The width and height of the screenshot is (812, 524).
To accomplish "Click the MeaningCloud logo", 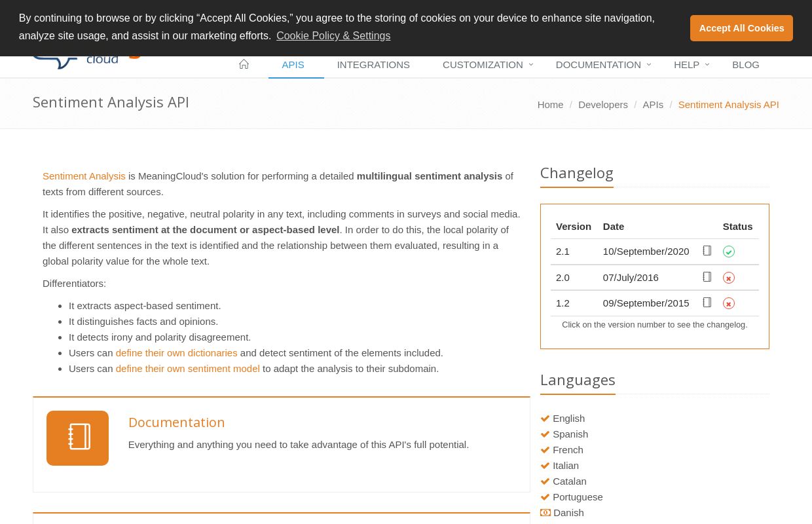I will pyautogui.click(x=86, y=62).
